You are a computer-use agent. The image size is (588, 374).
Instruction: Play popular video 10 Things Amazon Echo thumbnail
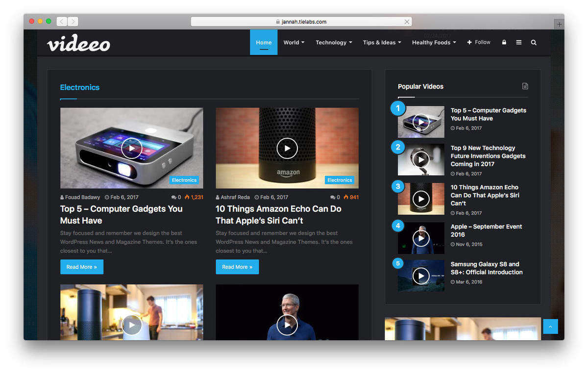pyautogui.click(x=421, y=199)
